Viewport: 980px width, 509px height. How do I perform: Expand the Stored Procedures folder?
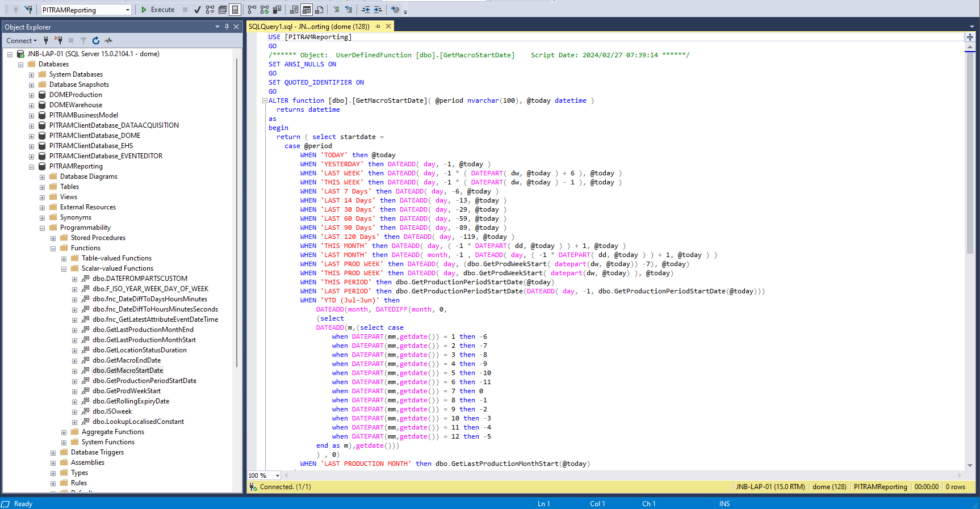53,238
